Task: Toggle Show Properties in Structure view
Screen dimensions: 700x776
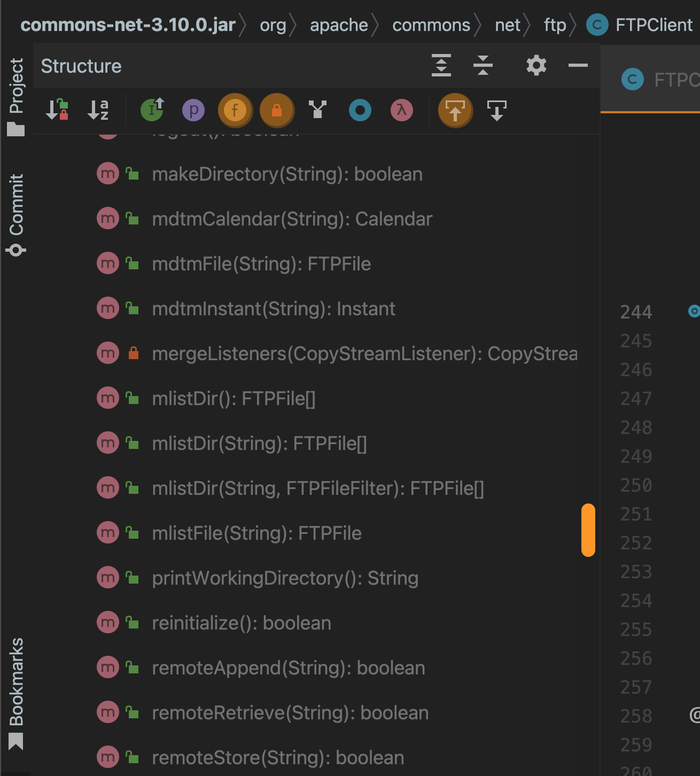Action: pyautogui.click(x=193, y=111)
